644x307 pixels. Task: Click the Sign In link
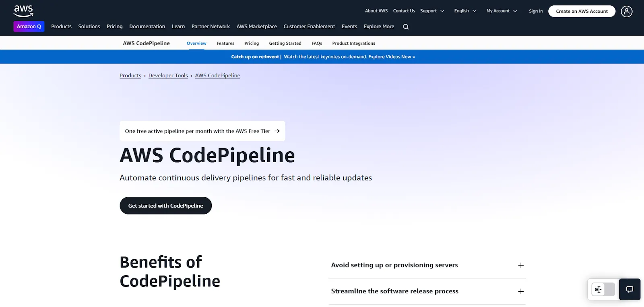pos(536,11)
